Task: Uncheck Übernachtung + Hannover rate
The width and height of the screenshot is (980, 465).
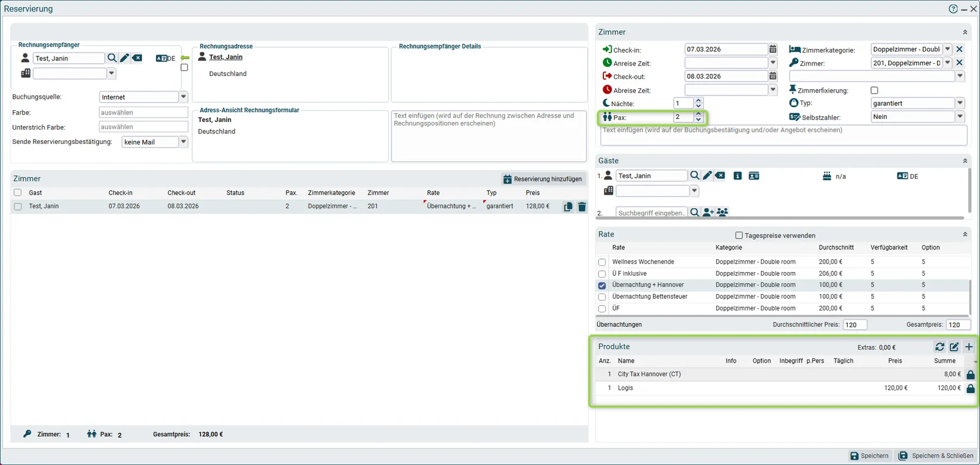Action: tap(602, 285)
